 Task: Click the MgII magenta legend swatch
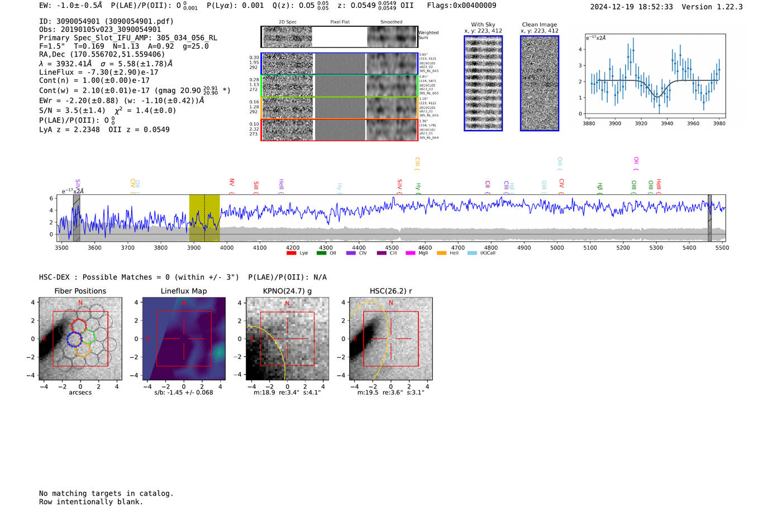[x=411, y=253]
